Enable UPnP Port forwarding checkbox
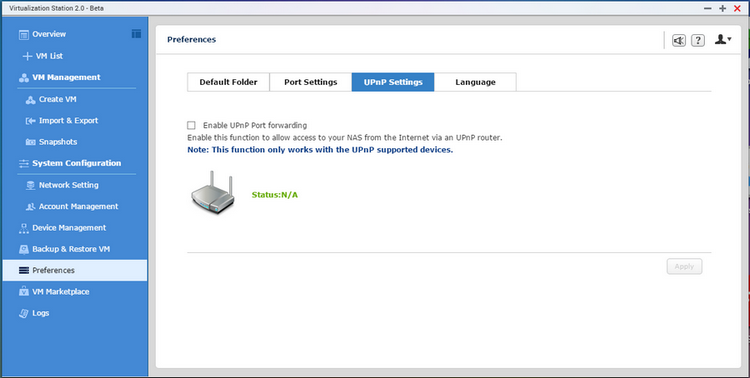Screen dimensions: 750x378 191,125
